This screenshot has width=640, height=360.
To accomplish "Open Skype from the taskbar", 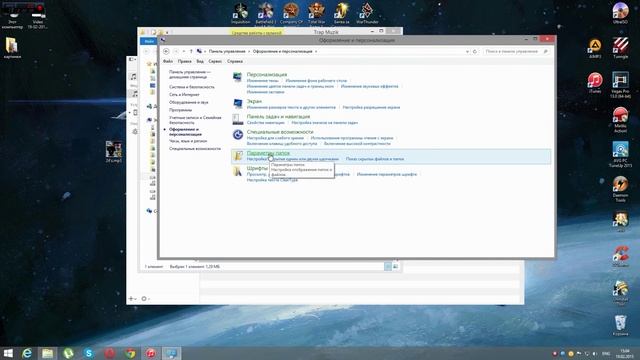I will (x=89, y=353).
